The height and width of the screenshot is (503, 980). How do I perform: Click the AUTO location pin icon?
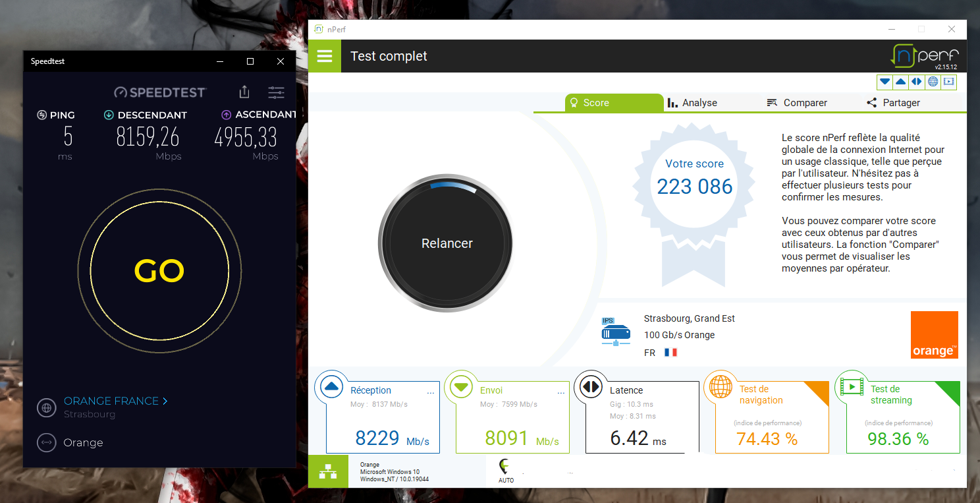[505, 467]
